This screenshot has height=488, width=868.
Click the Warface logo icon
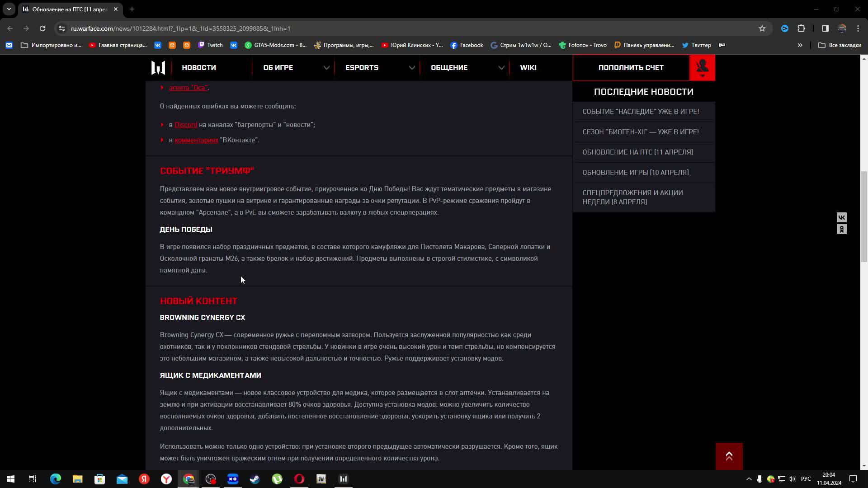(158, 68)
